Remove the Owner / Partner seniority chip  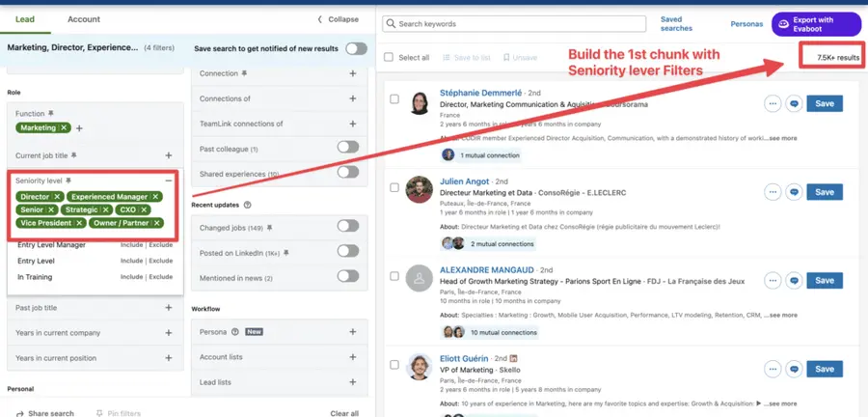(x=157, y=223)
